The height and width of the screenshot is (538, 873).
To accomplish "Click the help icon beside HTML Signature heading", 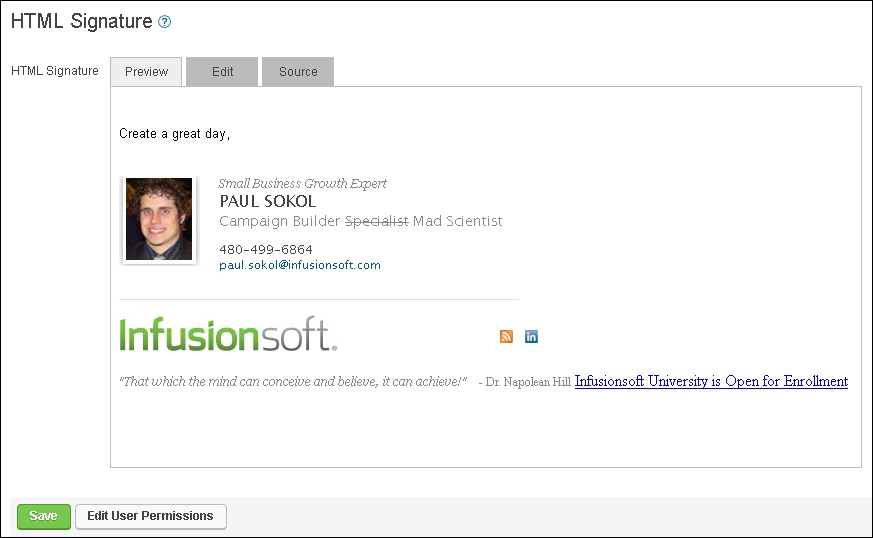I will coord(165,21).
